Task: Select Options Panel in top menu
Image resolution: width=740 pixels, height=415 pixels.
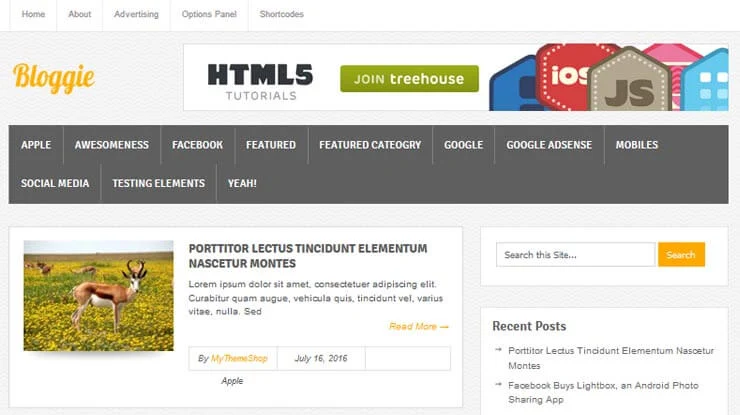Action: [209, 14]
